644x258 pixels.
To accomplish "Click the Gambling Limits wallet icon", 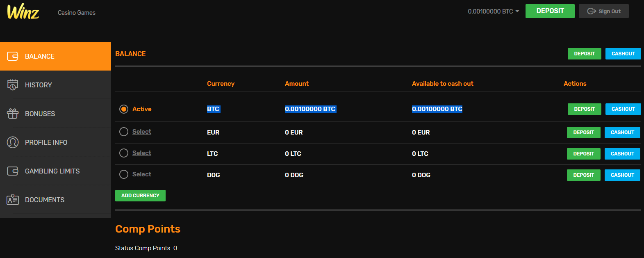I will 13,171.
